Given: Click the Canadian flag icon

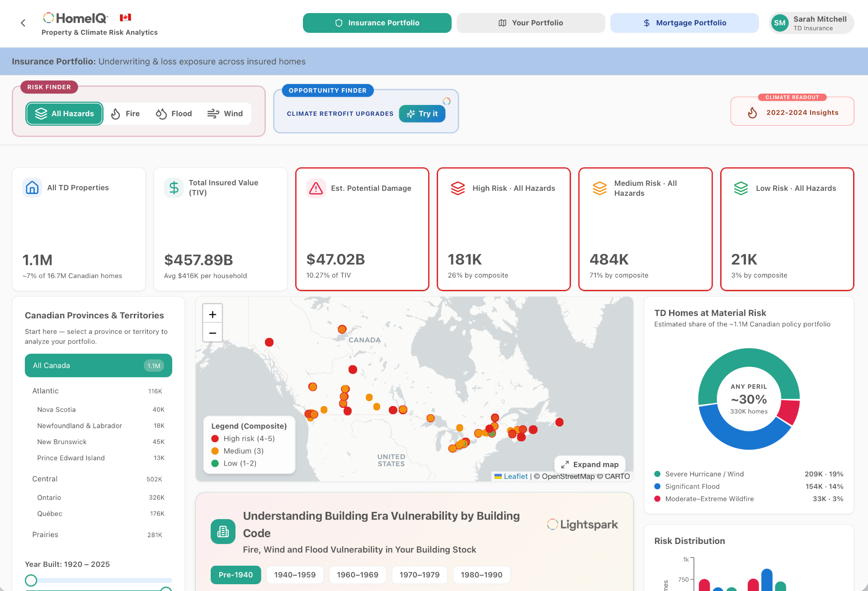Looking at the screenshot, I should [125, 18].
